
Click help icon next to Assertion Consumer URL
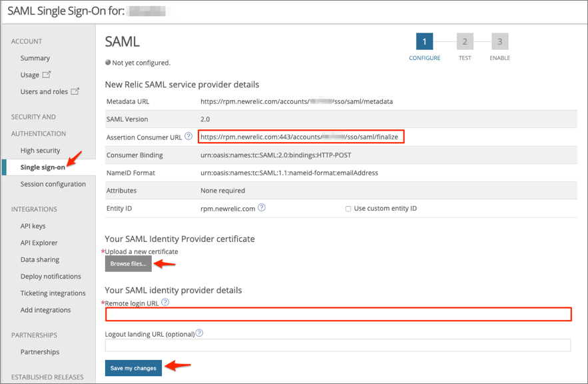(x=188, y=137)
